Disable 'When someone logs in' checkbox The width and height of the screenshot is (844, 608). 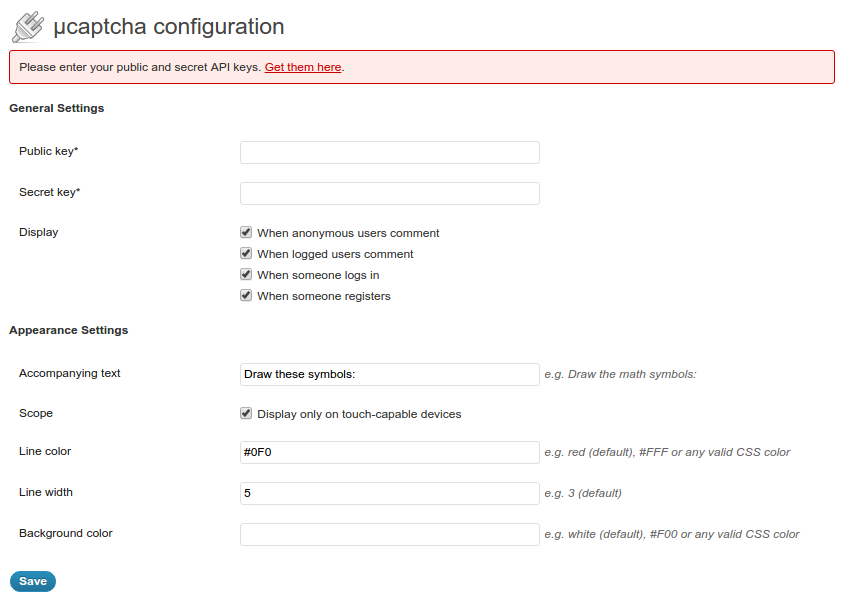click(246, 274)
